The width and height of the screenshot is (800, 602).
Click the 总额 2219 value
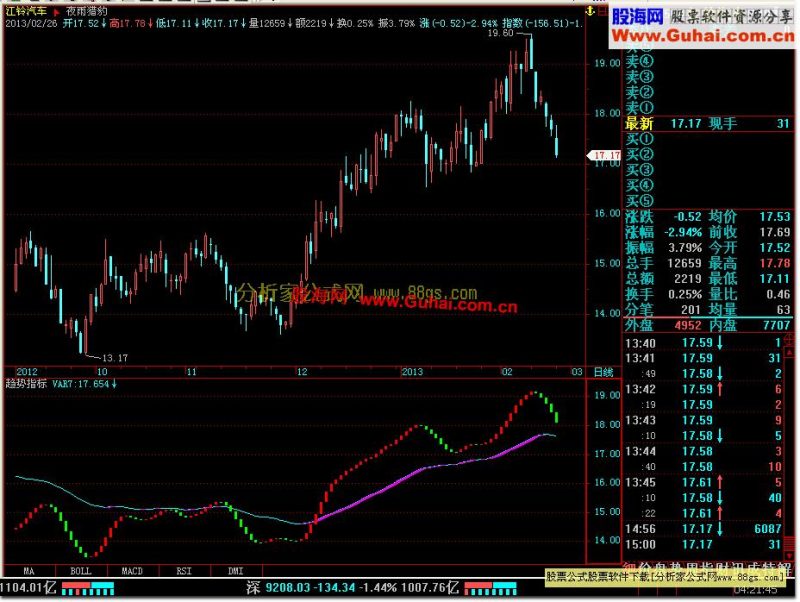pos(688,279)
